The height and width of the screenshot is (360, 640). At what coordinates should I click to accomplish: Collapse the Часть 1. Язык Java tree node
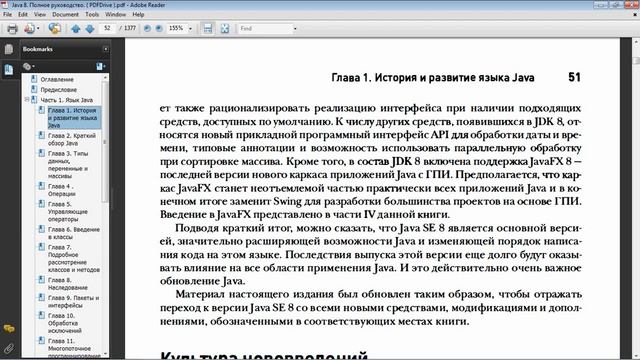coord(27,100)
